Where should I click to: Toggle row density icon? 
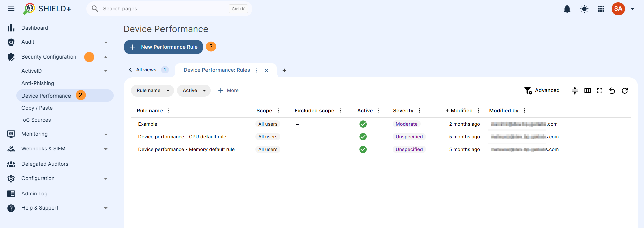[x=575, y=90]
